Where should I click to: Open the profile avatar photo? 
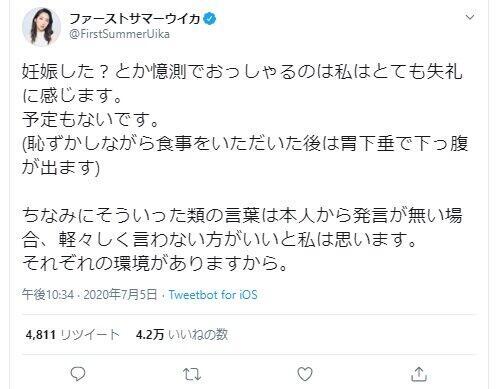click(x=41, y=26)
